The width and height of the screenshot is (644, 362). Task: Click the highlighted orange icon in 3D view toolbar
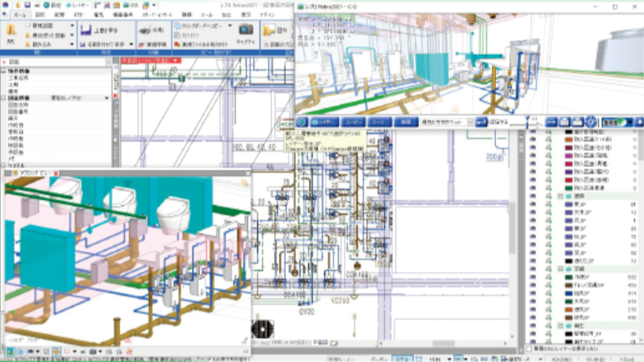click(x=56, y=351)
